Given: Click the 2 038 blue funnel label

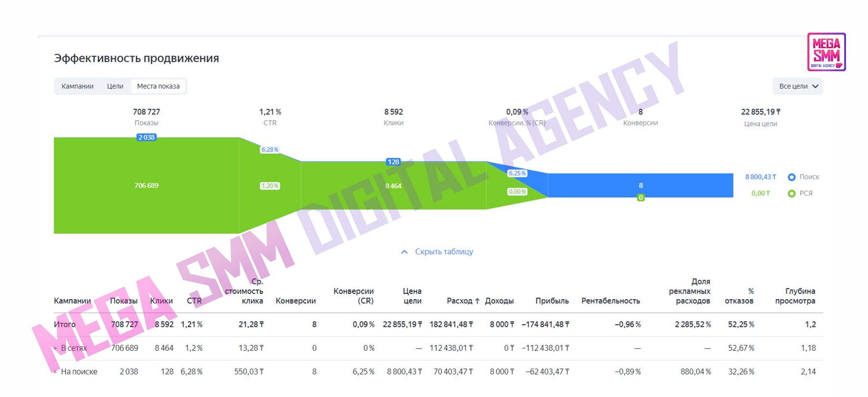Looking at the screenshot, I should click(x=146, y=137).
